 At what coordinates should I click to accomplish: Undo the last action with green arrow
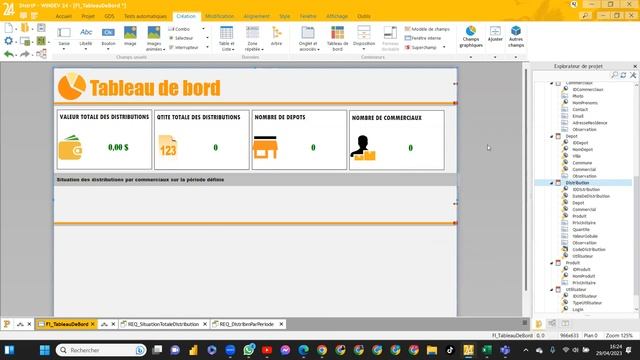tap(9, 54)
